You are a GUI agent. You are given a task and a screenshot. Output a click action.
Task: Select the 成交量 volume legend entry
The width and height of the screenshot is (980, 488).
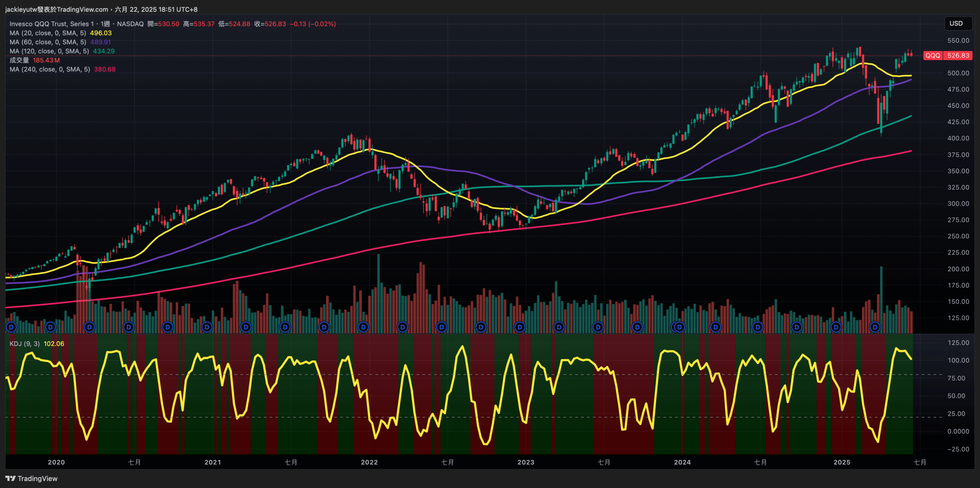tap(19, 60)
